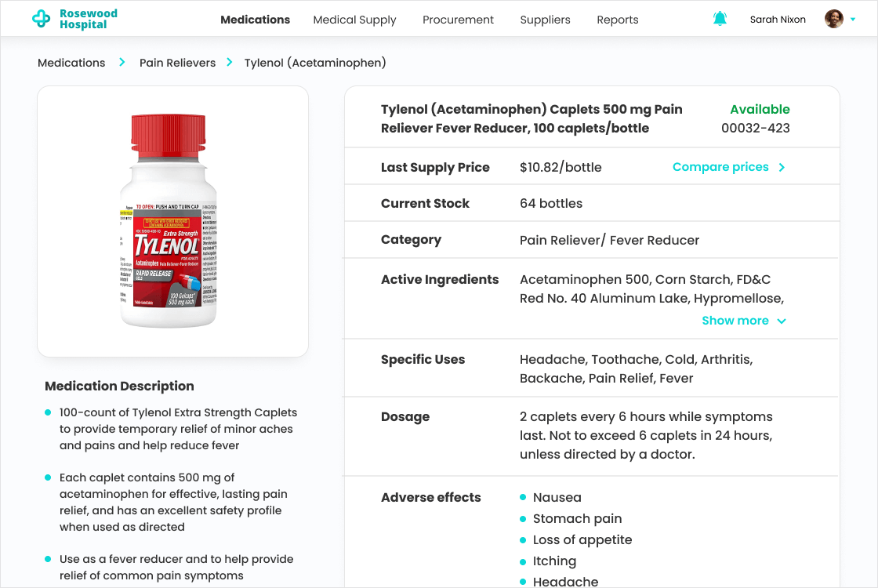Navigate to the Reports tab
This screenshot has height=588, width=878.
coord(618,20)
